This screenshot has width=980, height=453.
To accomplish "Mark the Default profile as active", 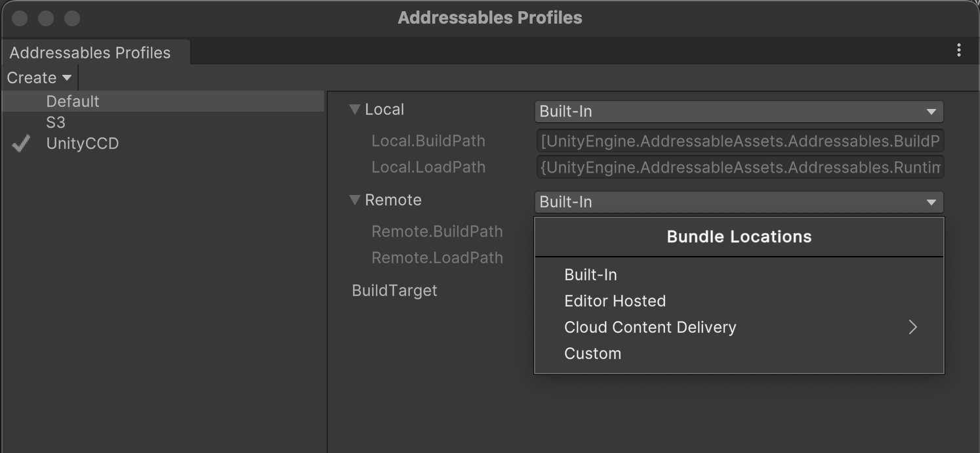I will (72, 101).
